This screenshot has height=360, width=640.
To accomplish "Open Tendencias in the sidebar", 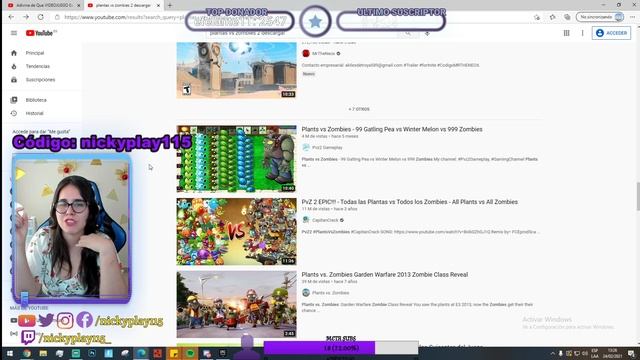I will 38,66.
